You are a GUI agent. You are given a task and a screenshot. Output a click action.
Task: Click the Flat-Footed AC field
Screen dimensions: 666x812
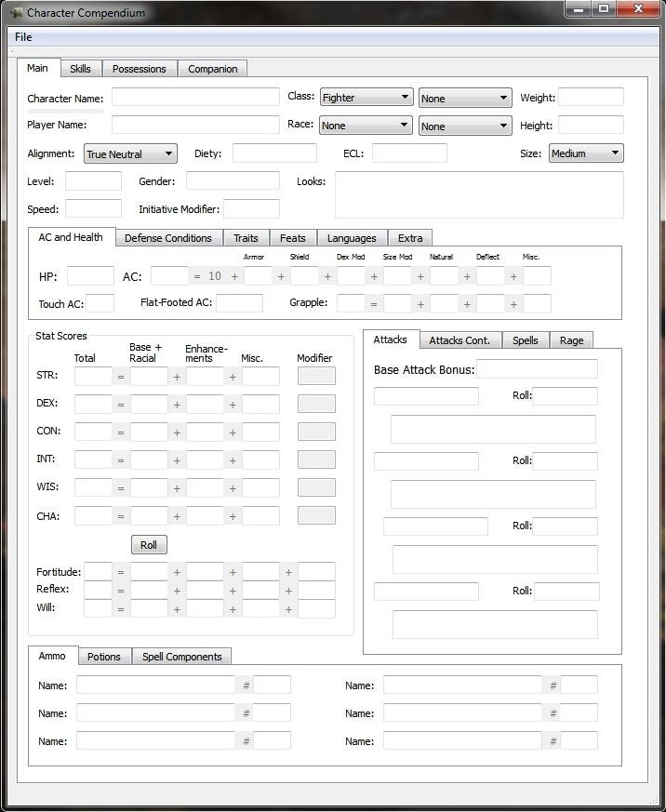click(240, 303)
